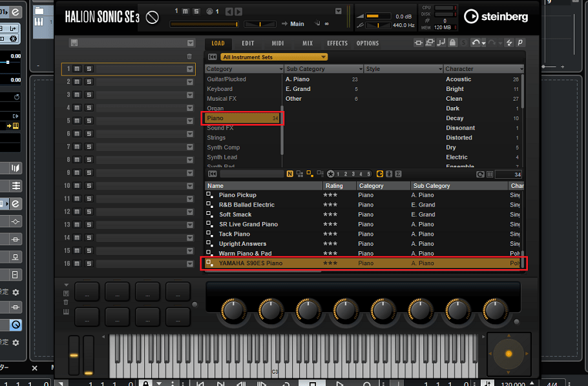
Task: Click the 5-star rating filter icon
Action: pos(369,174)
